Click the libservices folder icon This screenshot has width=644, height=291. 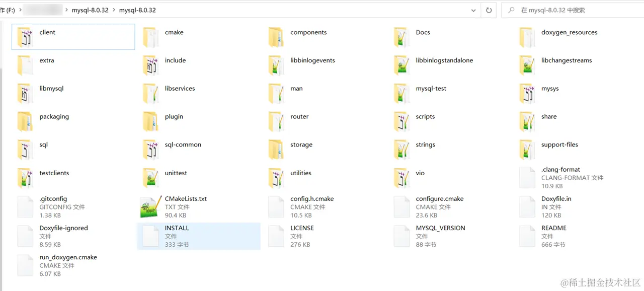[150, 94]
